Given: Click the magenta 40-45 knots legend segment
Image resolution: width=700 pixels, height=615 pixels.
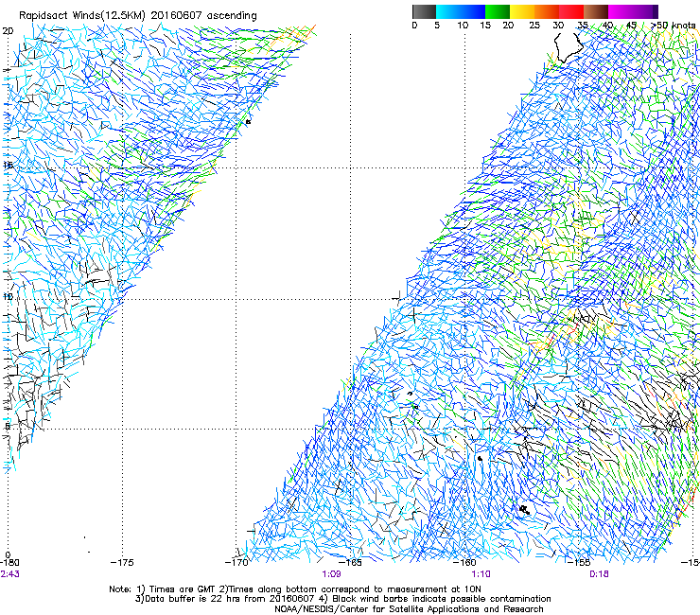Looking at the screenshot, I should pos(621,11).
